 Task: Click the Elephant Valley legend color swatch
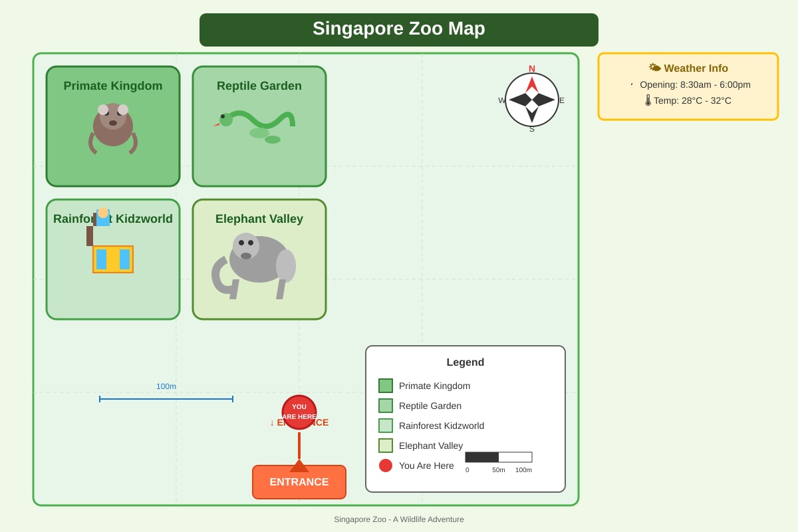click(x=386, y=446)
